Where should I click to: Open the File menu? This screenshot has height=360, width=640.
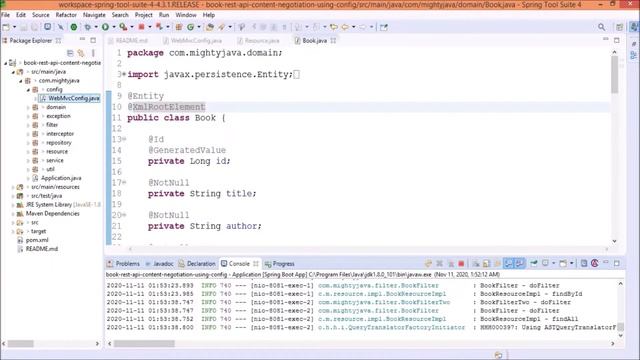6,15
